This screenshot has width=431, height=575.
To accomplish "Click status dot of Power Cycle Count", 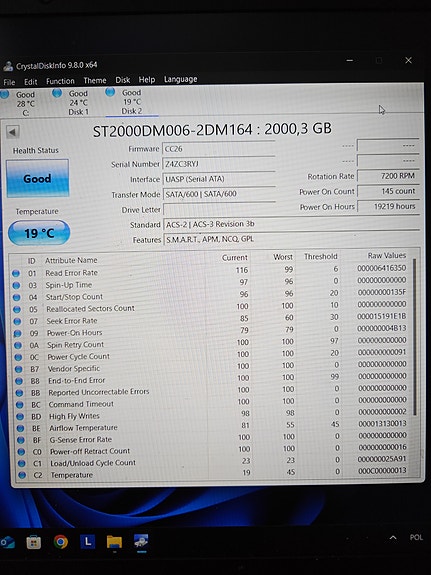I will 18,357.
